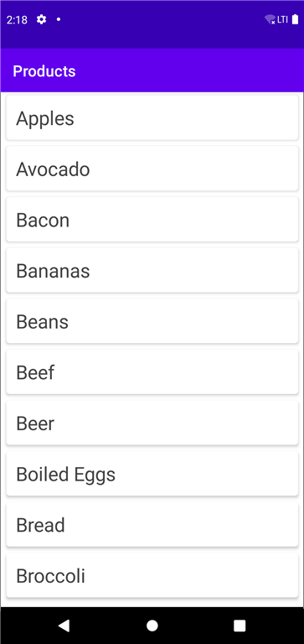Open recent apps with square button
This screenshot has width=304, height=644.
click(x=240, y=625)
